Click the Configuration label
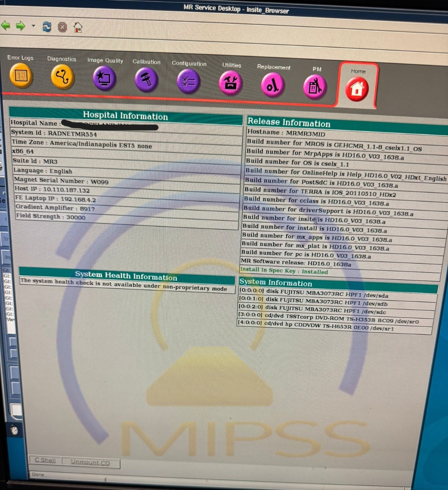 coord(189,64)
